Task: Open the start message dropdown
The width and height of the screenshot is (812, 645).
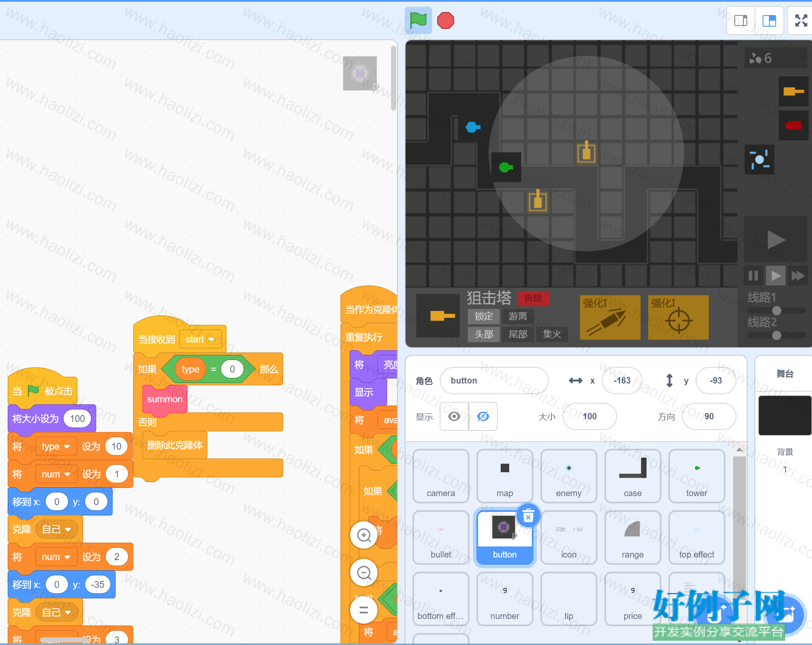Action: click(x=200, y=340)
